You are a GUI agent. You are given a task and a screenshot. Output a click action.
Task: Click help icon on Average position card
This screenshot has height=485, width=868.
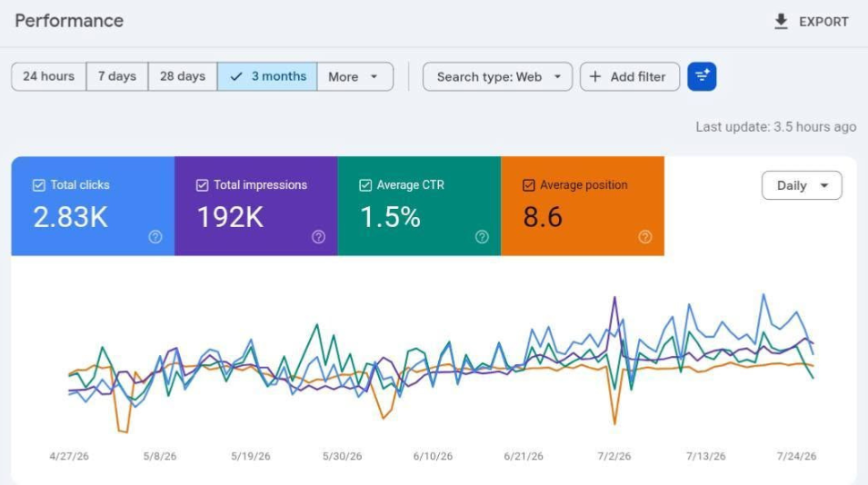click(645, 237)
